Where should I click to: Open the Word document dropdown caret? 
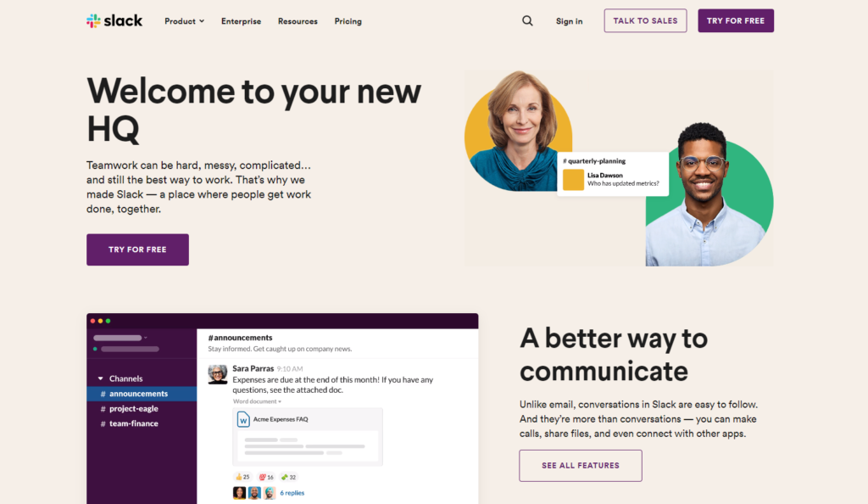(280, 401)
